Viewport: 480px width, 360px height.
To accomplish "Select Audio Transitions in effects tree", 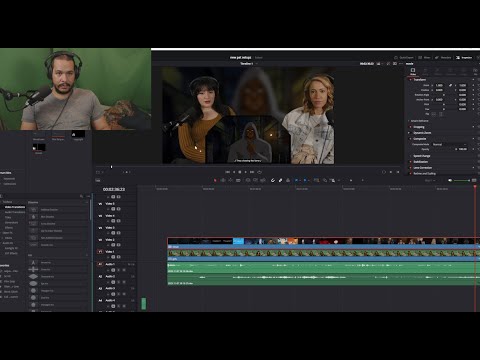I will [x=15, y=212].
